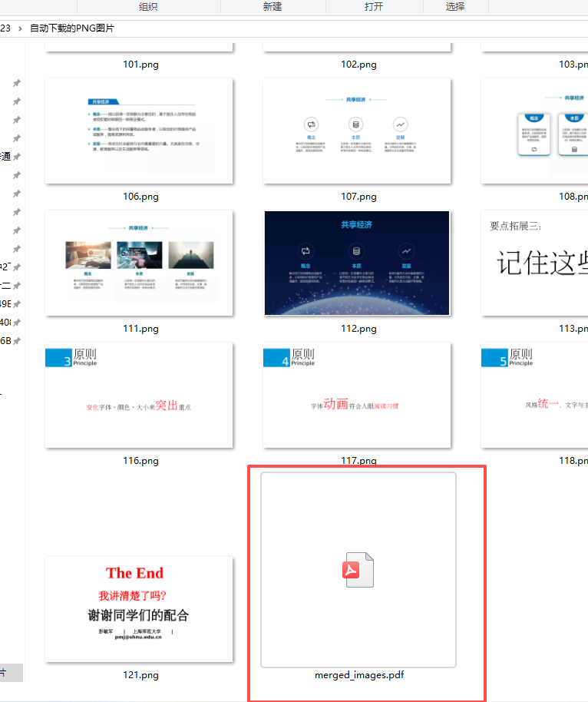
Task: Click the first pin icon in the sidebar
Action: [x=17, y=83]
